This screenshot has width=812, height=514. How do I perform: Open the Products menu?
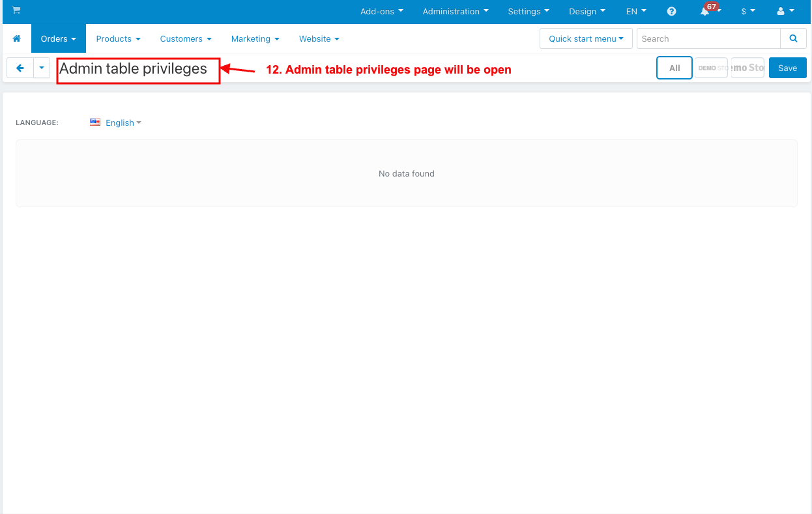pyautogui.click(x=118, y=39)
